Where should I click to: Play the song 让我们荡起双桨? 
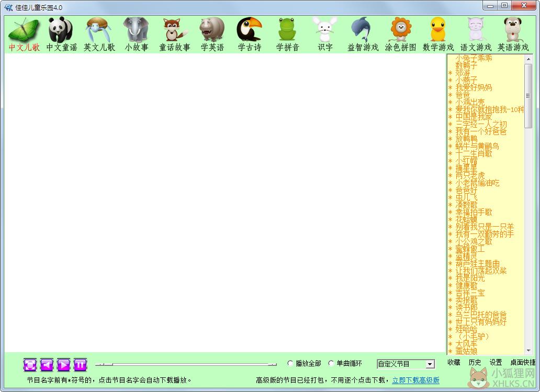[x=481, y=271]
